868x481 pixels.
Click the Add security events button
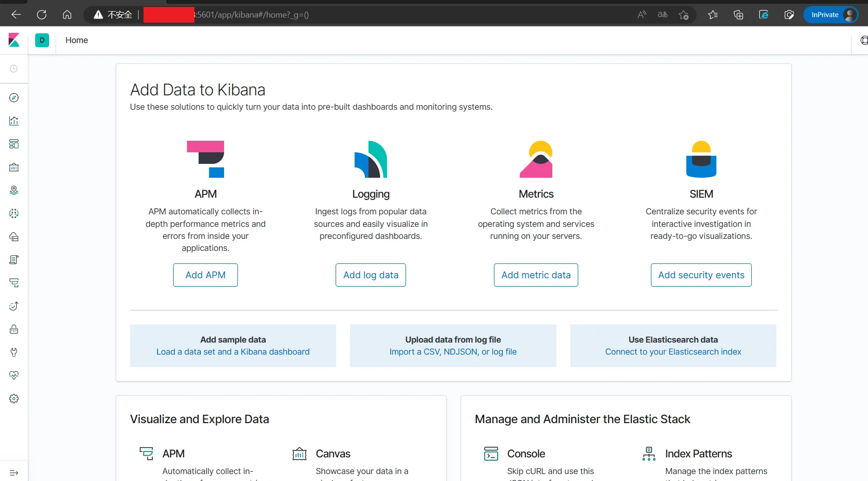701,275
